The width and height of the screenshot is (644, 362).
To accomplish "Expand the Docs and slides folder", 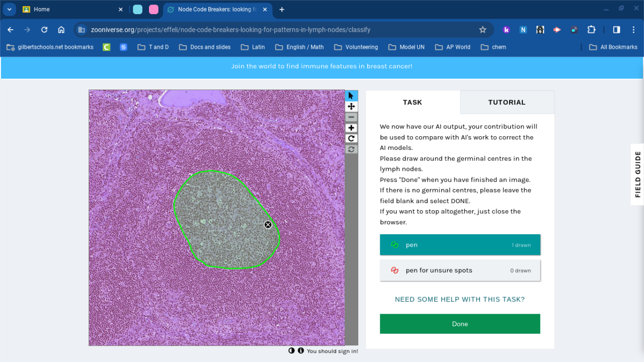I will pos(204,47).
